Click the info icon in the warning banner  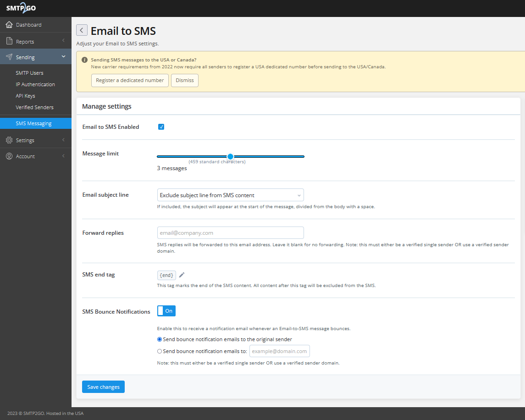pyautogui.click(x=85, y=60)
